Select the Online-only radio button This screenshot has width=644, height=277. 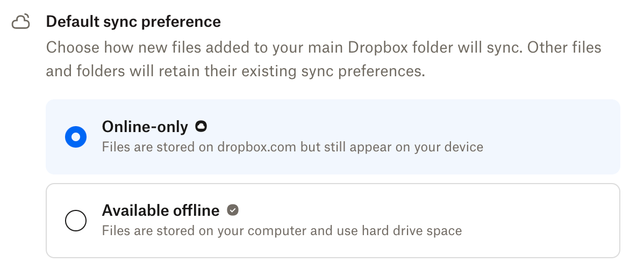pyautogui.click(x=76, y=137)
